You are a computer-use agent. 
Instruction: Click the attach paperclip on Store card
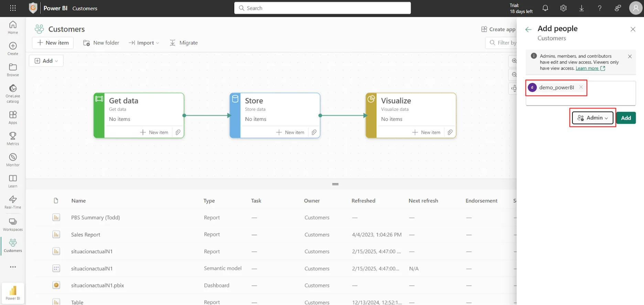[x=314, y=132]
